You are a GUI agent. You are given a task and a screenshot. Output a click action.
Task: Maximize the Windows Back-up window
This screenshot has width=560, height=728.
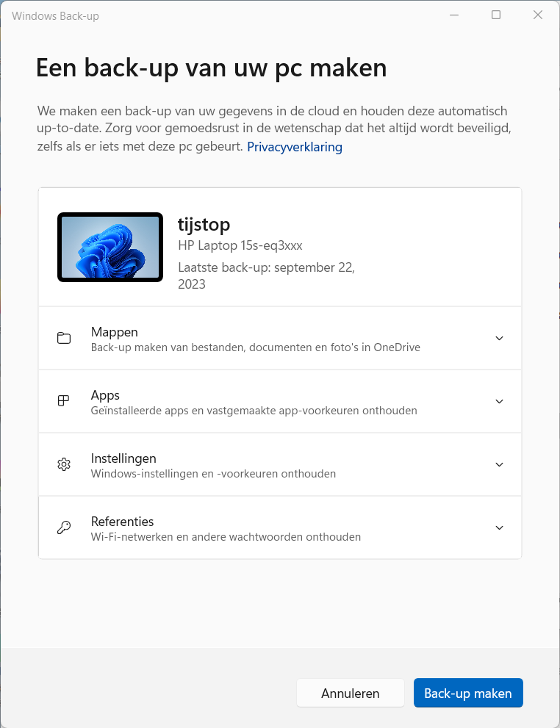click(496, 15)
